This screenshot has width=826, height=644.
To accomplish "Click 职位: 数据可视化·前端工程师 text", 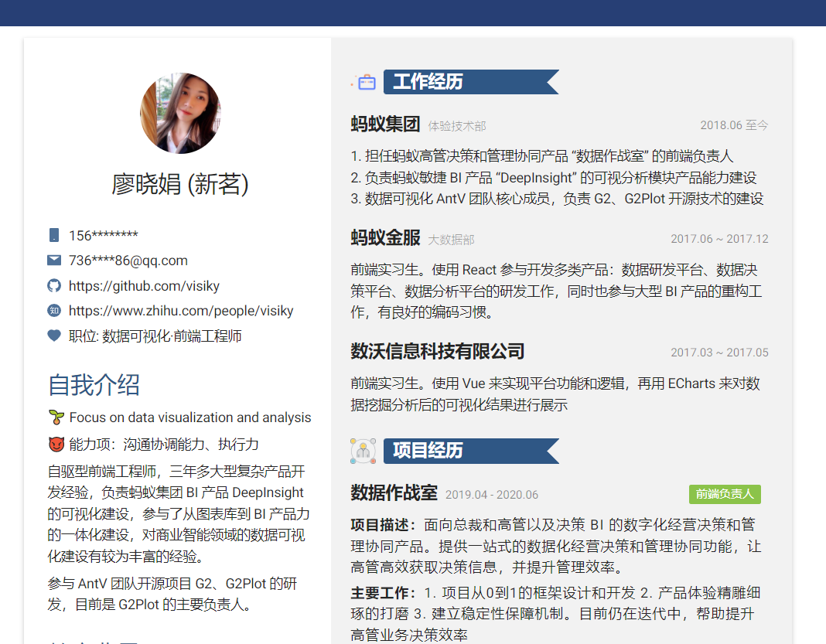I will [155, 336].
